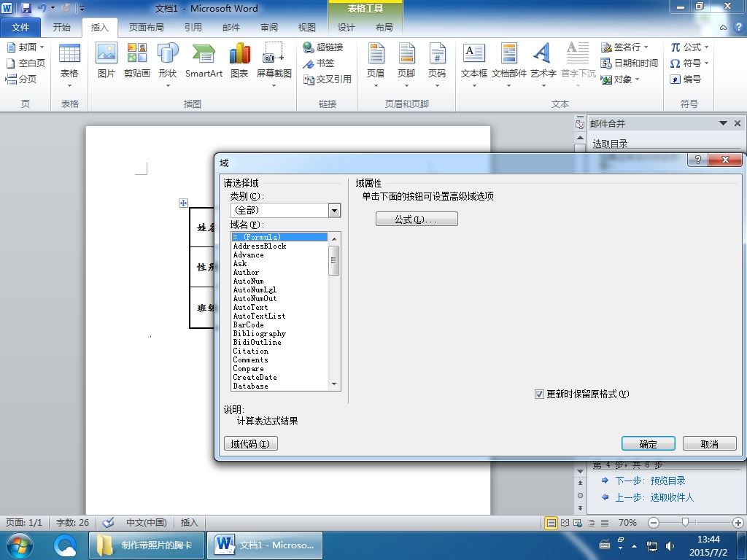
Task: Insert 日期和时间 date and time
Action: [630, 63]
